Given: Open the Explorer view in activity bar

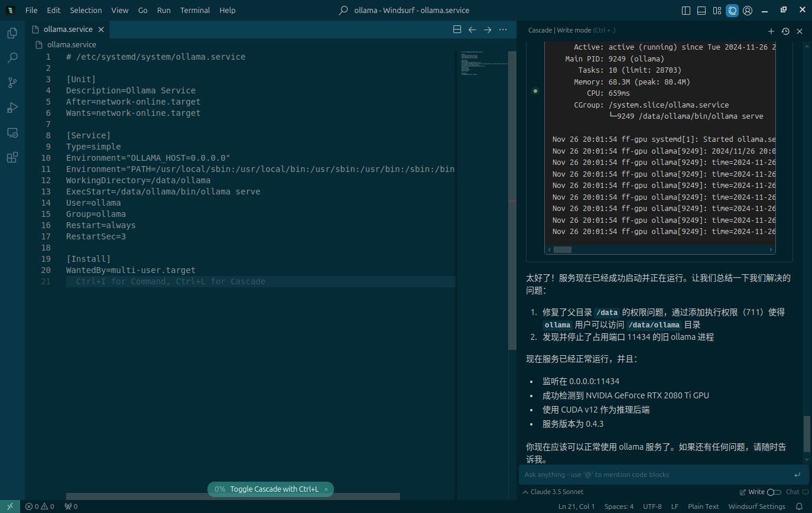Looking at the screenshot, I should click(x=12, y=33).
